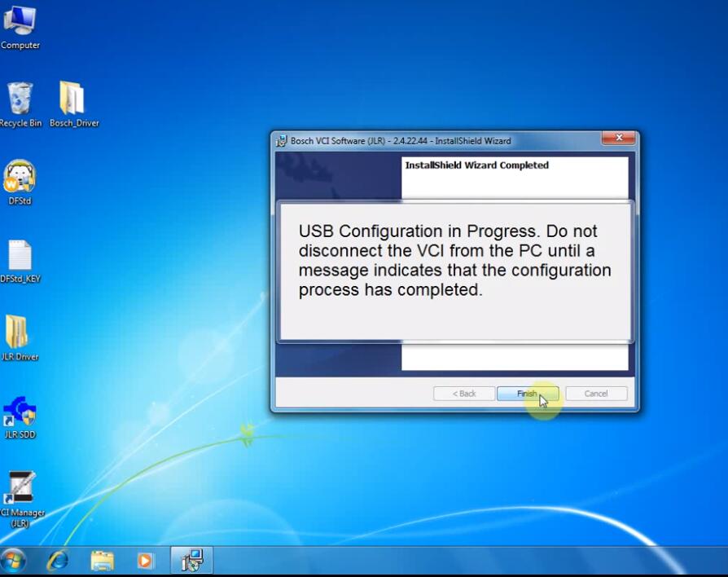
Task: Launch Internet Explorer from the taskbar
Action: (58, 561)
